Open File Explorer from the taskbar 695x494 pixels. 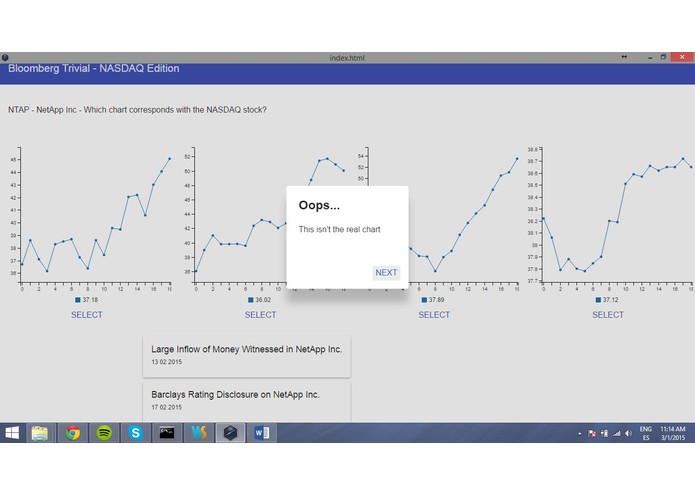tap(40, 433)
